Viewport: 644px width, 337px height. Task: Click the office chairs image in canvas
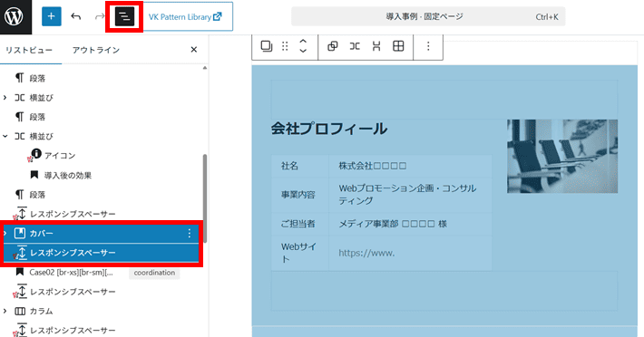(x=562, y=156)
